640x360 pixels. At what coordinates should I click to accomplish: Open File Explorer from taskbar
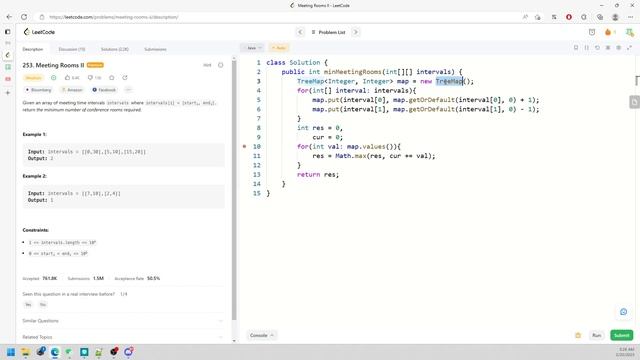click(25, 352)
